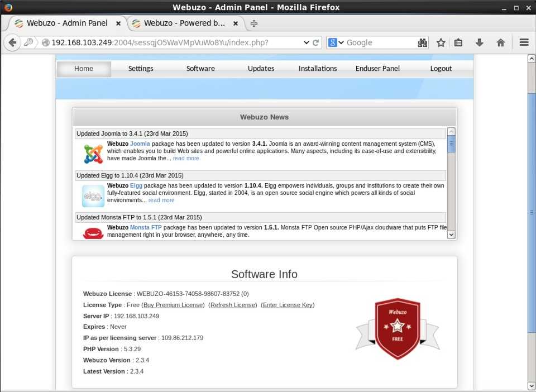The width and height of the screenshot is (536, 392).
Task: Open the Installations menu item
Action: 318,69
